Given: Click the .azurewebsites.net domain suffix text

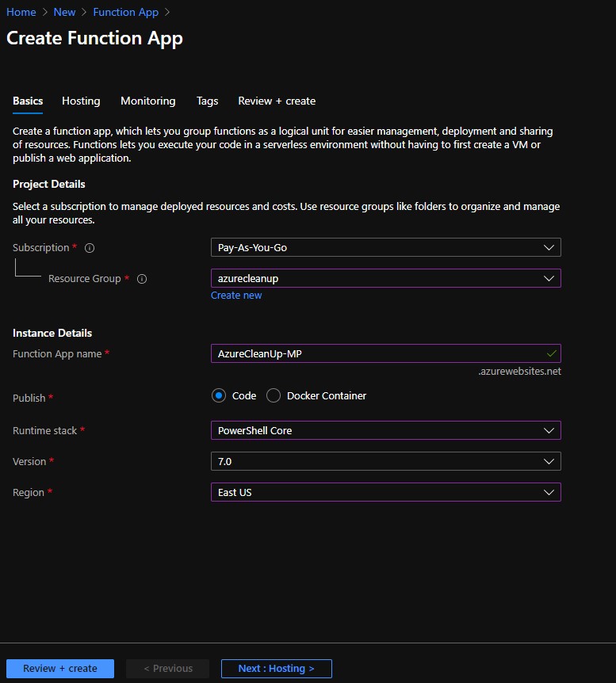Looking at the screenshot, I should point(519,372).
